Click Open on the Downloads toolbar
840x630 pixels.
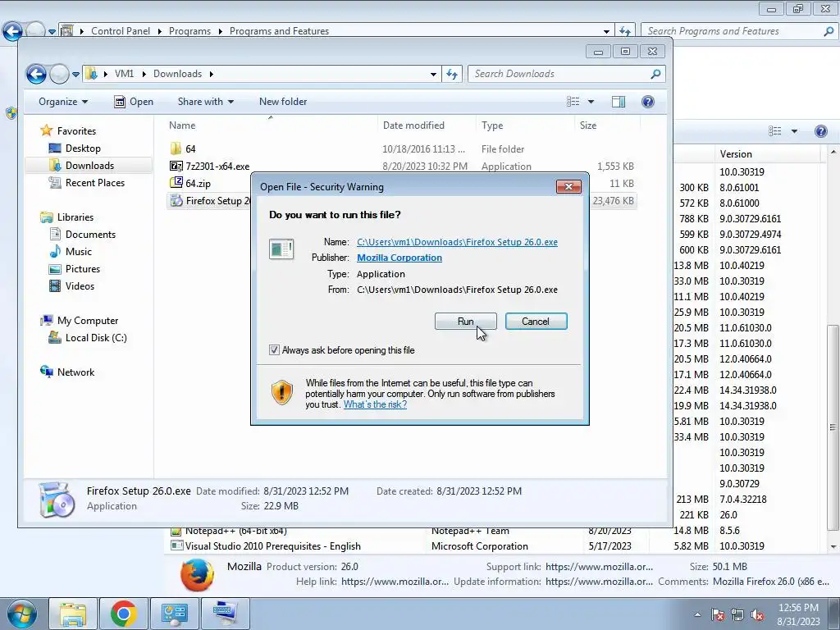click(134, 102)
